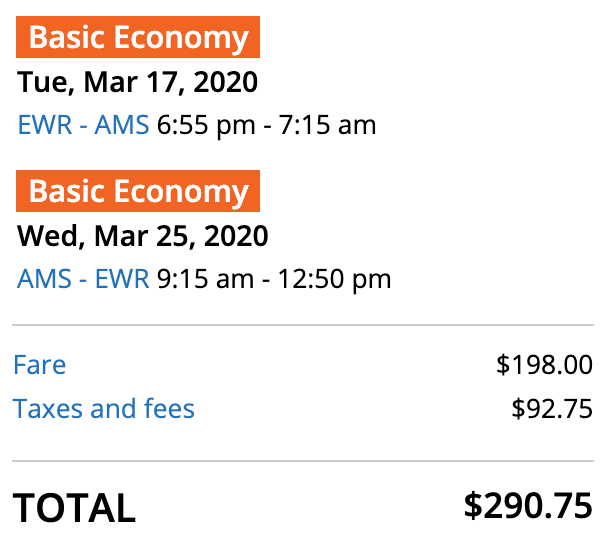Click the en dash between EWR and AMS on the outbound flight
The image size is (612, 548).
pos(83,126)
